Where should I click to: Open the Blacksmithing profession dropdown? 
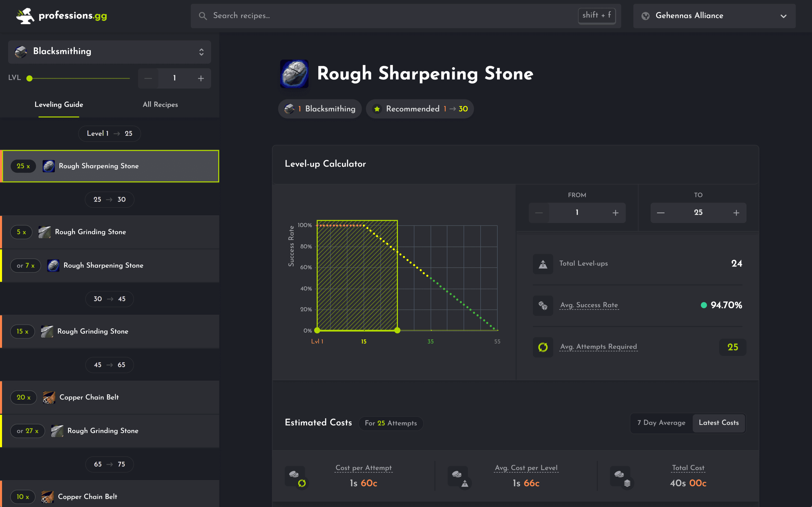(109, 52)
